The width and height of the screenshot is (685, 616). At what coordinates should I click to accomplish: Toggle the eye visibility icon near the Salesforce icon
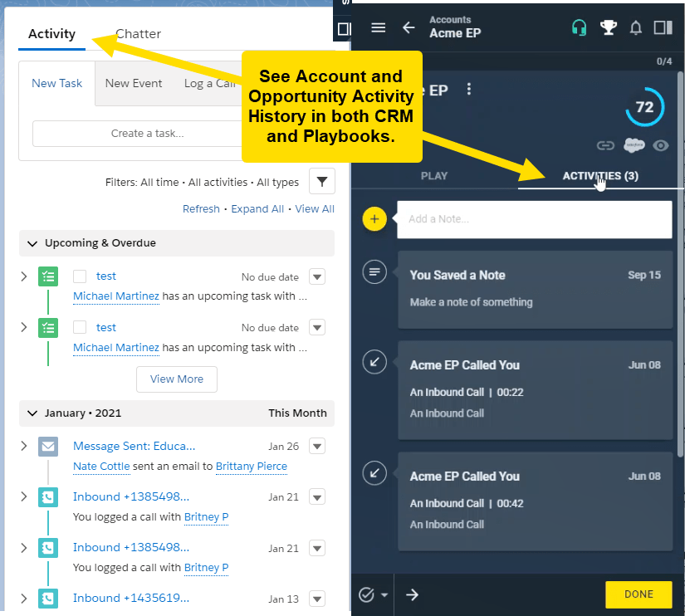click(x=661, y=145)
